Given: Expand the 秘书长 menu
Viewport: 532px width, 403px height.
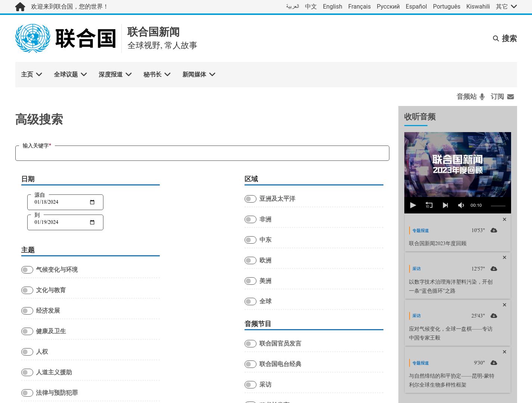Looking at the screenshot, I should point(157,75).
